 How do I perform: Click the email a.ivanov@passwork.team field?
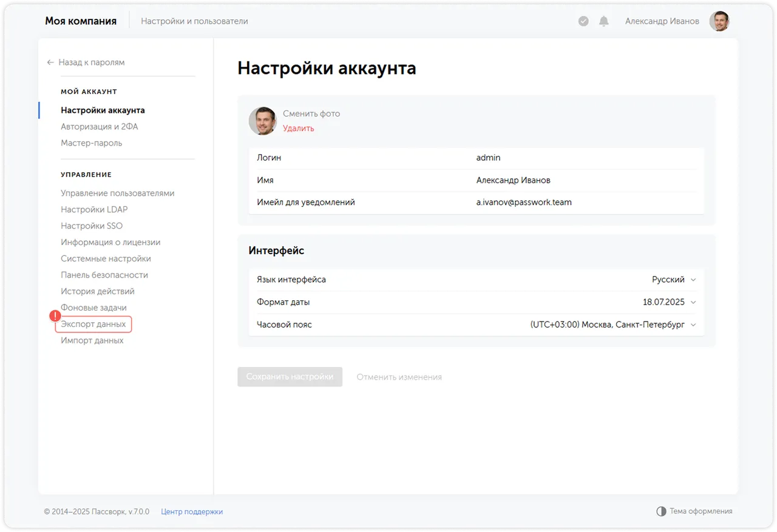click(x=524, y=203)
